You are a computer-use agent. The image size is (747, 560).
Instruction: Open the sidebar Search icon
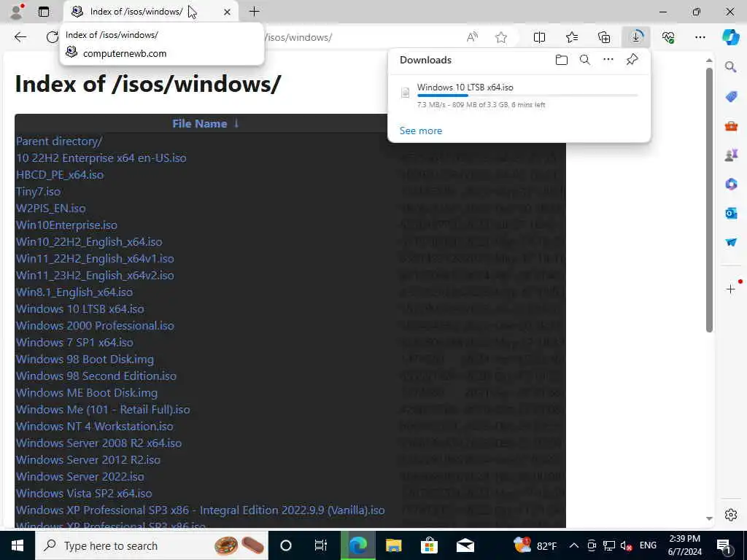pos(731,66)
